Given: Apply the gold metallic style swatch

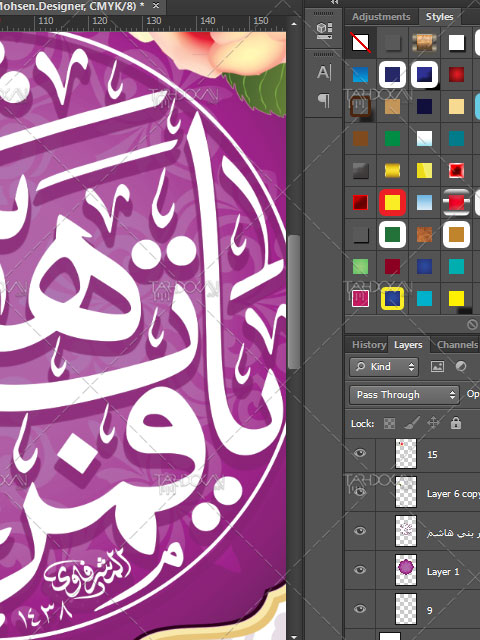Looking at the screenshot, I should tap(392, 171).
